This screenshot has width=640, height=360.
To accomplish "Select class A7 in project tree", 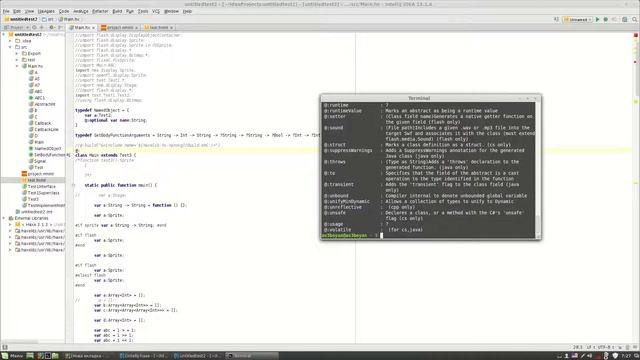I will pyautogui.click(x=34, y=85).
